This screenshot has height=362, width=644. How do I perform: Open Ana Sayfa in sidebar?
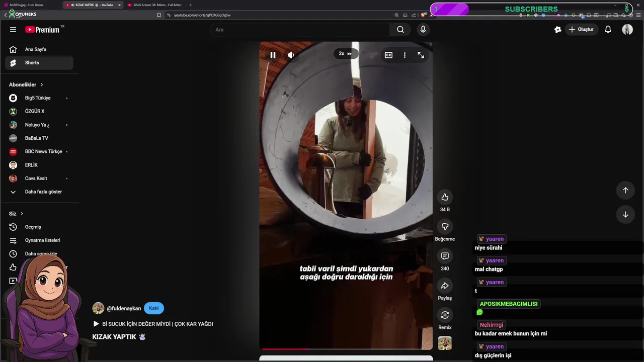(39, 49)
